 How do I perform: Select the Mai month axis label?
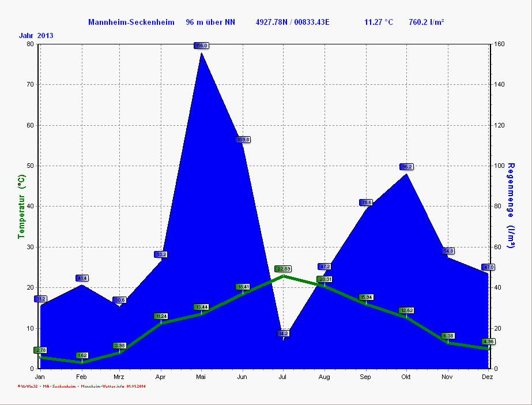201,377
